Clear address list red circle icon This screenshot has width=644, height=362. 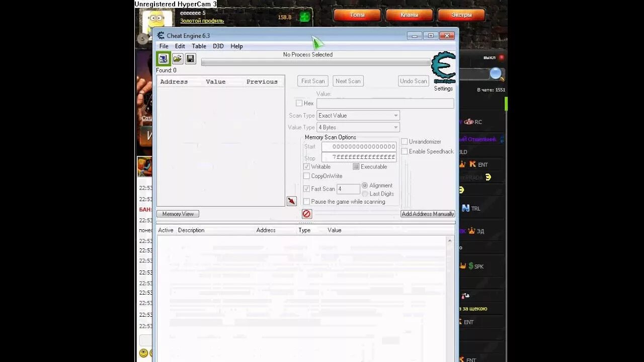point(307,214)
